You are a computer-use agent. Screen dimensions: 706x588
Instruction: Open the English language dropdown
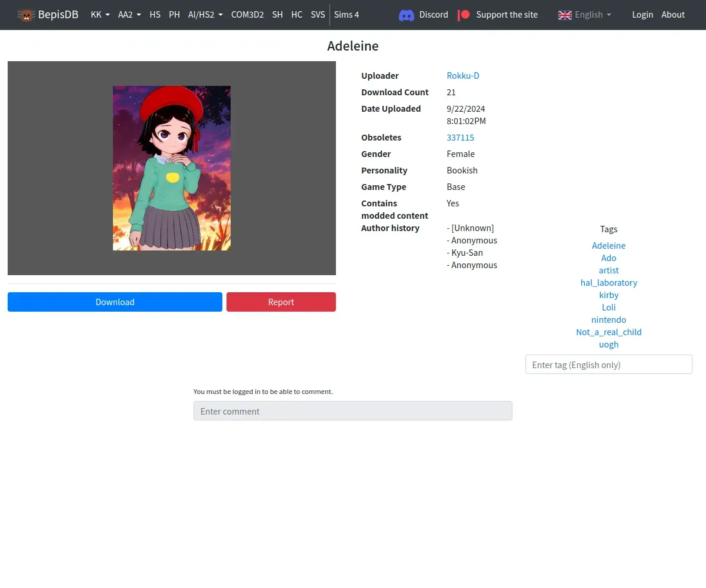[x=584, y=15]
